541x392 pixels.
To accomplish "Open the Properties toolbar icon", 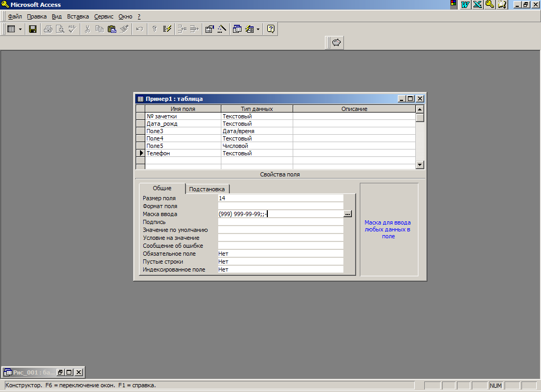I will point(209,30).
